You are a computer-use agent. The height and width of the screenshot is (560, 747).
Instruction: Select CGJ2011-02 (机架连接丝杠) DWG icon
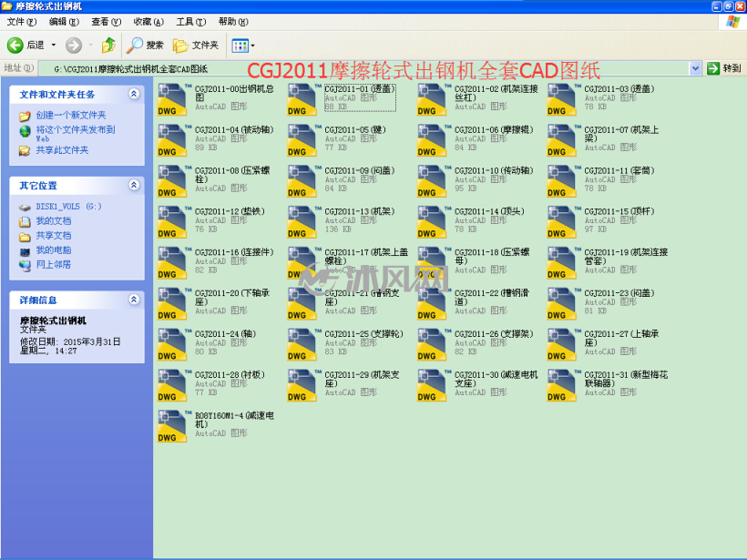(x=432, y=99)
